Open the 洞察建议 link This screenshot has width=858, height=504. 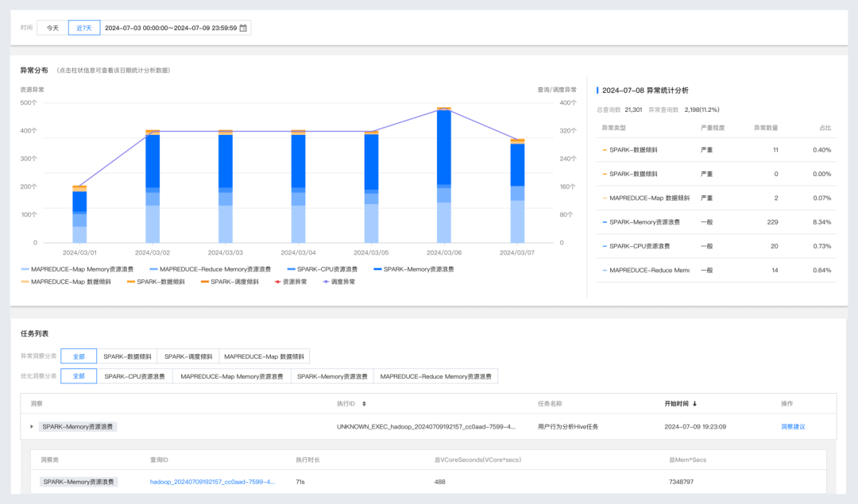click(793, 427)
